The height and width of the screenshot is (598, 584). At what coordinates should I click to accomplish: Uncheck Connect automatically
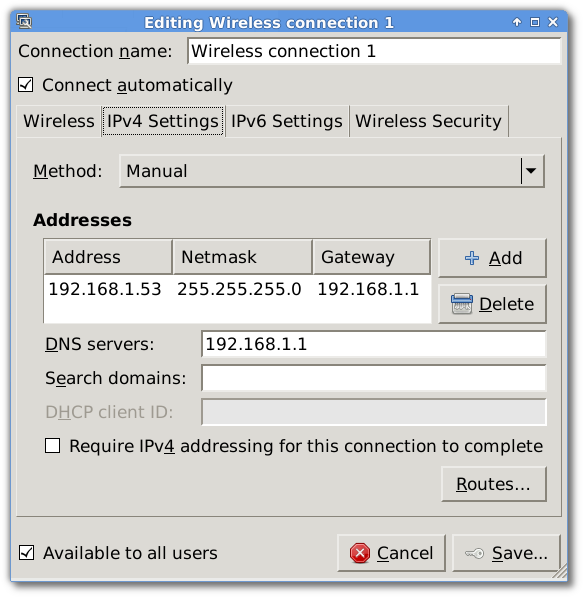point(26,85)
